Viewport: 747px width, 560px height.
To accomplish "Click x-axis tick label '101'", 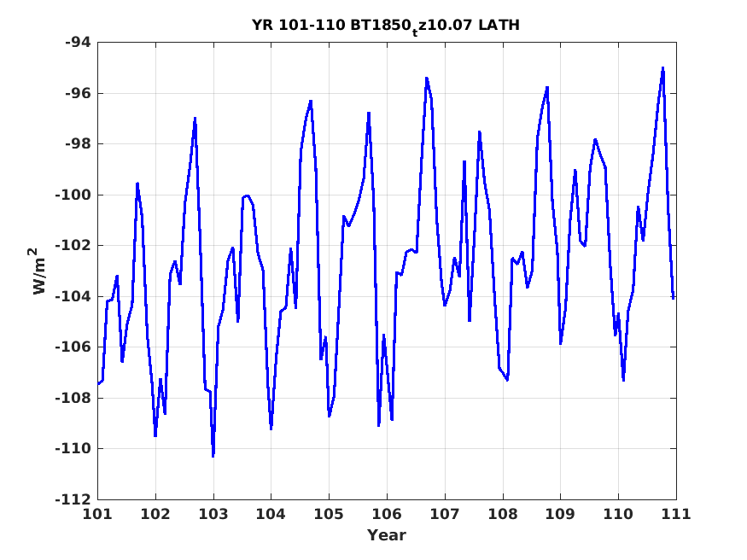I will (97, 514).
